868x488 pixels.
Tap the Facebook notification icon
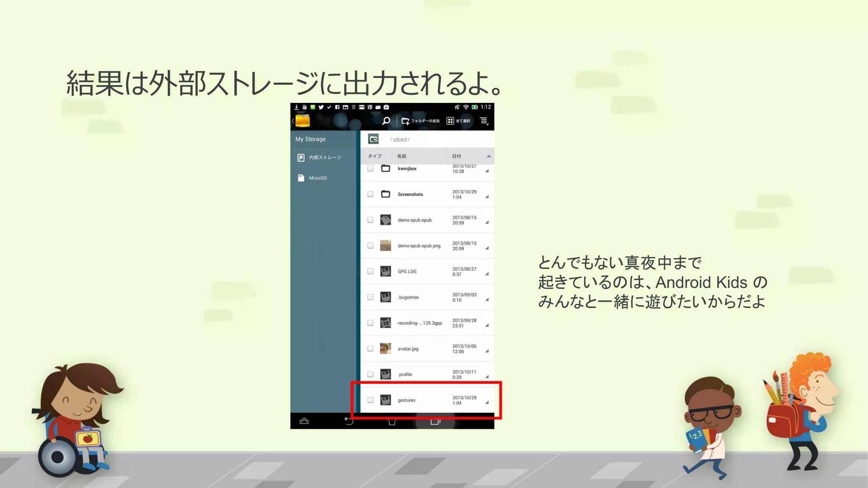(337, 107)
